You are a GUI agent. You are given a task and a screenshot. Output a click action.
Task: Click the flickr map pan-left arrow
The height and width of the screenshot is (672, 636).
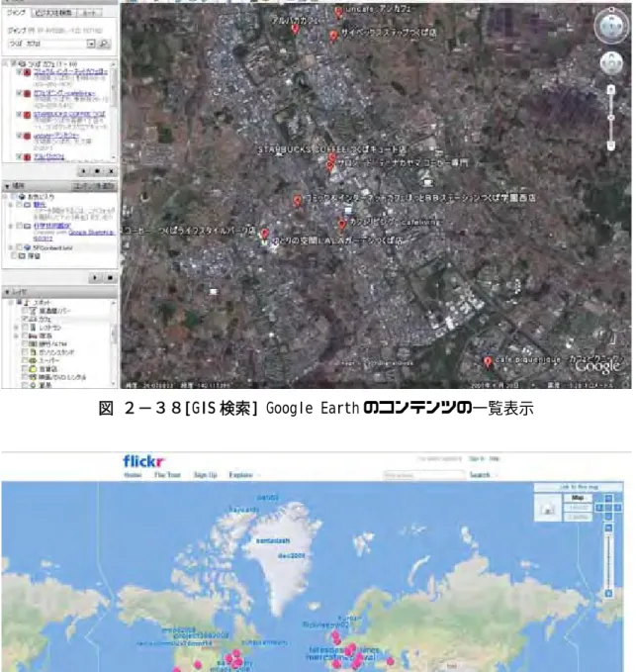[x=599, y=508]
